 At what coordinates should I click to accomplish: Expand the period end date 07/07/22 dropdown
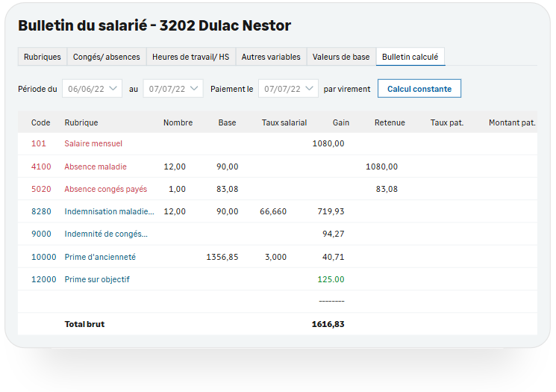tap(173, 89)
